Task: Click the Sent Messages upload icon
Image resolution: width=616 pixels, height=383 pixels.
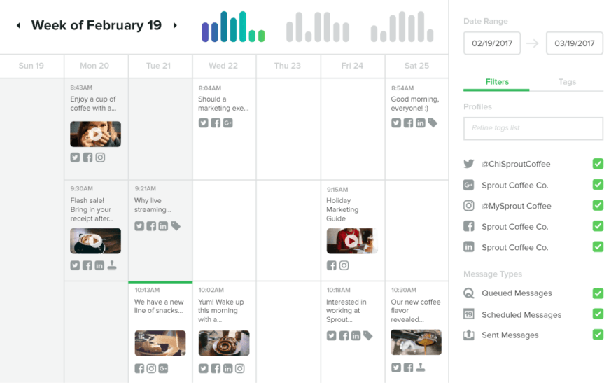Action: (x=469, y=335)
